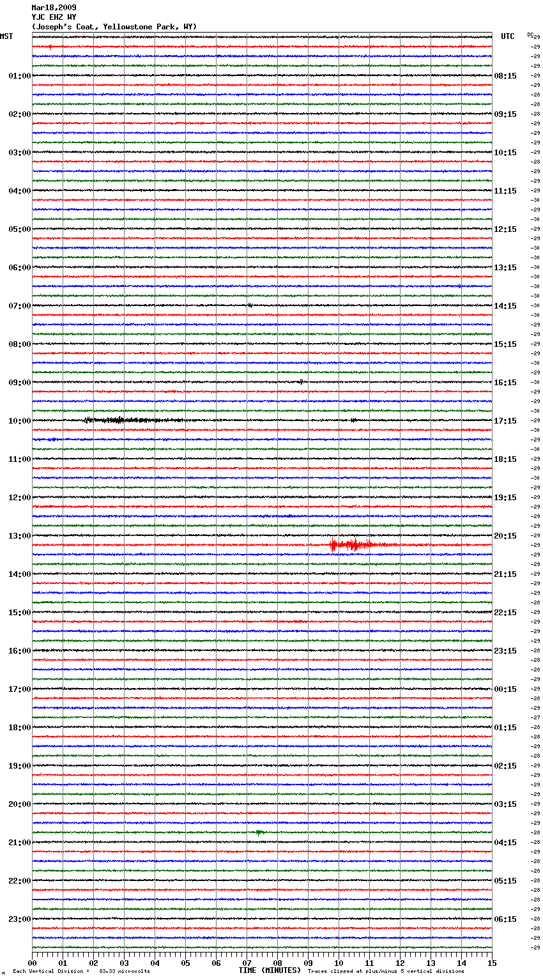Image resolution: width=543 pixels, height=980 pixels.
Task: Select the 09:00 MST time label
Action: coord(20,383)
